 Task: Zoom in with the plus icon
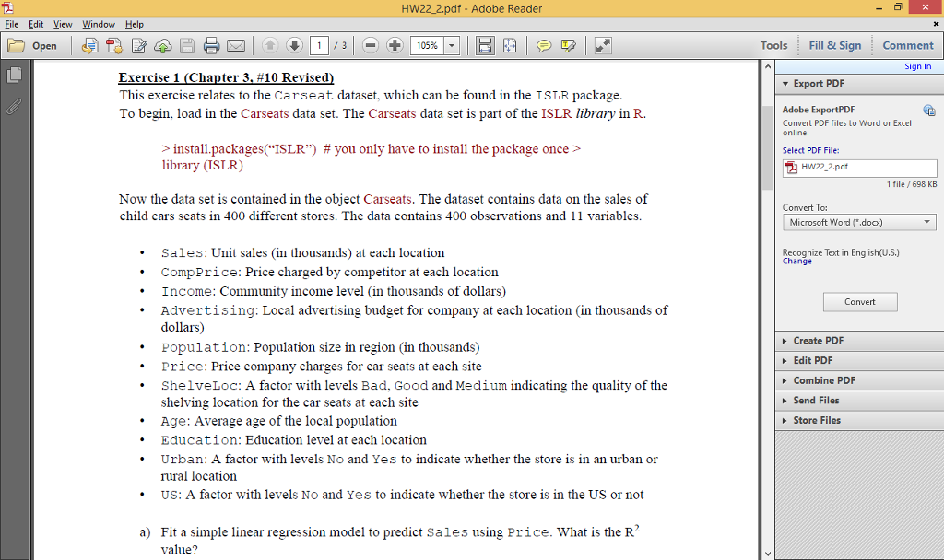pos(394,45)
